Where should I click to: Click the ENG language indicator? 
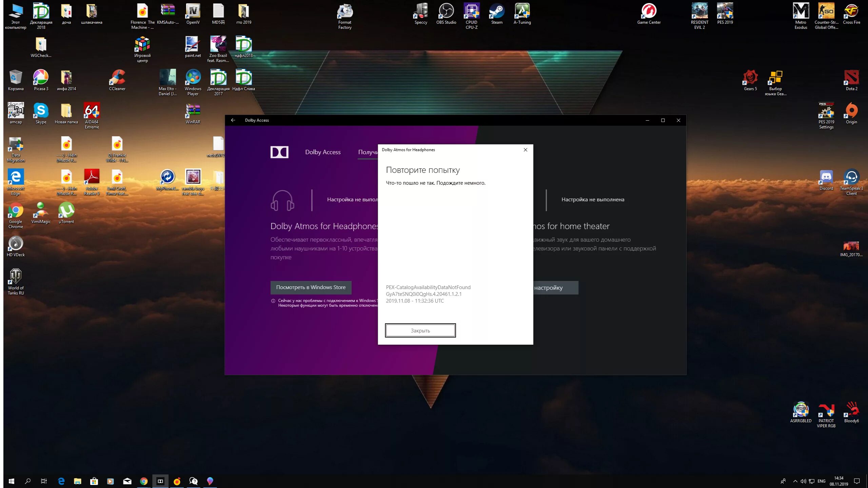coord(821,481)
